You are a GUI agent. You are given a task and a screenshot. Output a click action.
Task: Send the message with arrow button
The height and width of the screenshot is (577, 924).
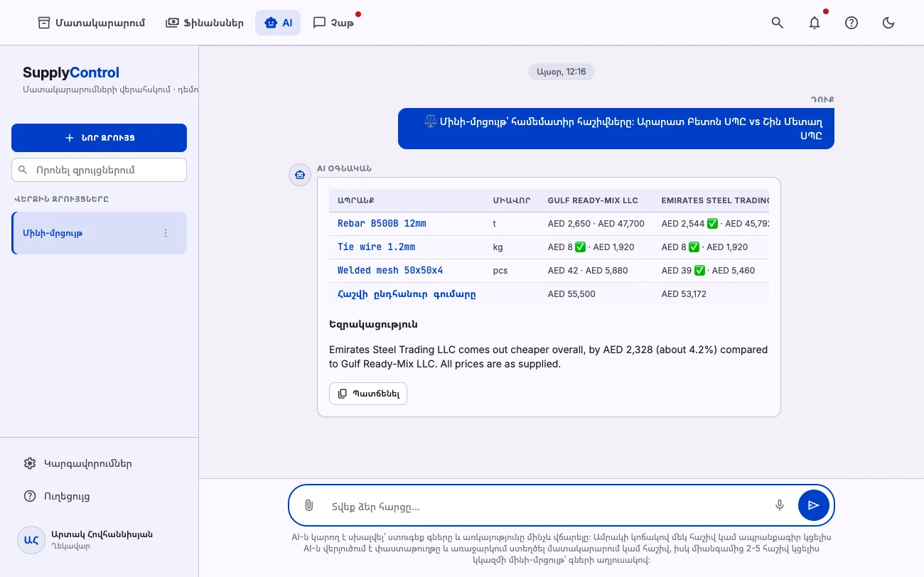[814, 505]
